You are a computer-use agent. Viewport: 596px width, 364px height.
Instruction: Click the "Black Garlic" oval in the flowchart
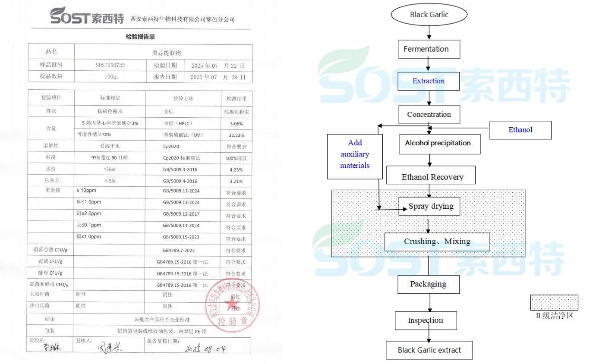pos(429,14)
